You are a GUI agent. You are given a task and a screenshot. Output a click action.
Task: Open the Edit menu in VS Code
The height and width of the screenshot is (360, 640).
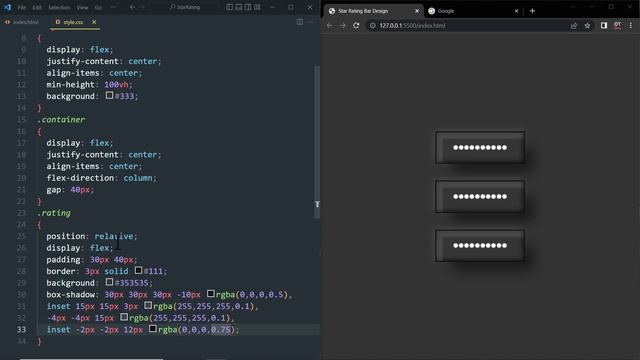(x=37, y=7)
